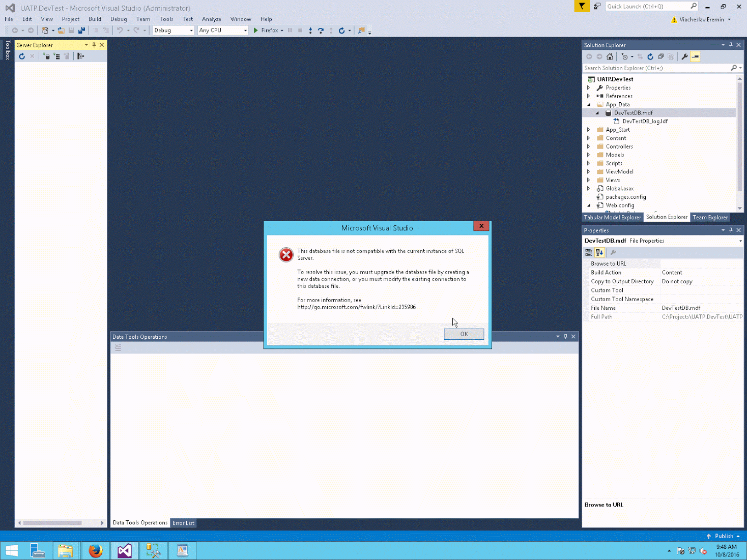
Task: Open the Analyze menu
Action: click(212, 19)
